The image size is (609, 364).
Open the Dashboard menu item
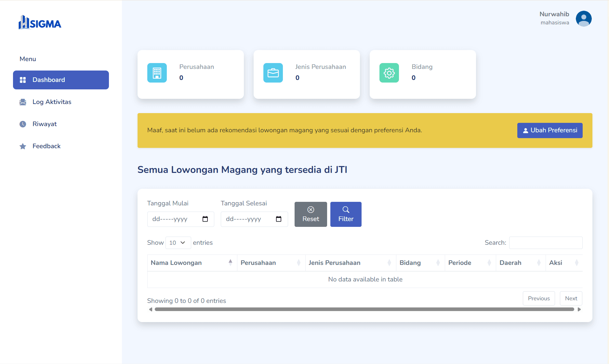click(x=61, y=80)
